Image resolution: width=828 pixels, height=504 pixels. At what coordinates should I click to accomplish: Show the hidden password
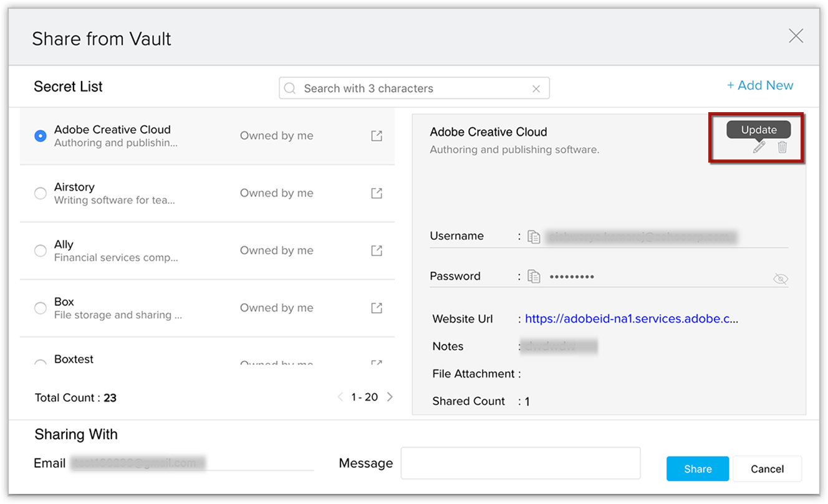click(x=780, y=279)
